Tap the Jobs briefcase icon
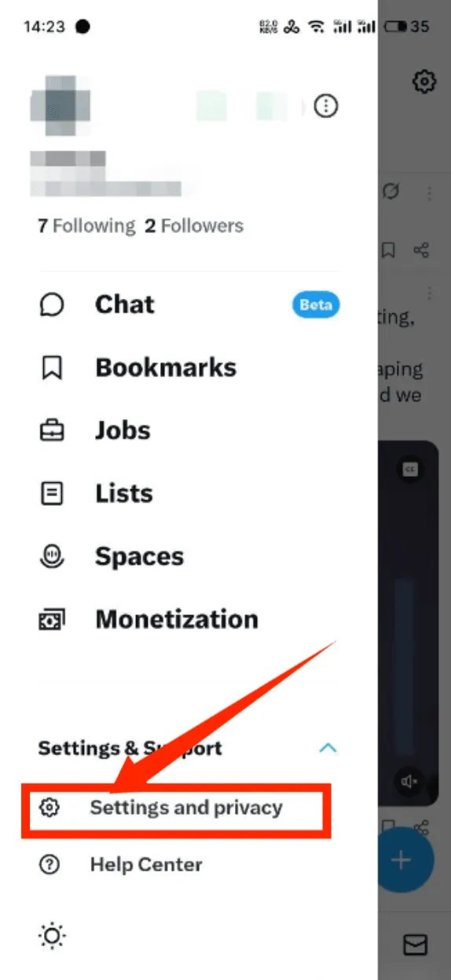The width and height of the screenshot is (451, 980). (51, 431)
